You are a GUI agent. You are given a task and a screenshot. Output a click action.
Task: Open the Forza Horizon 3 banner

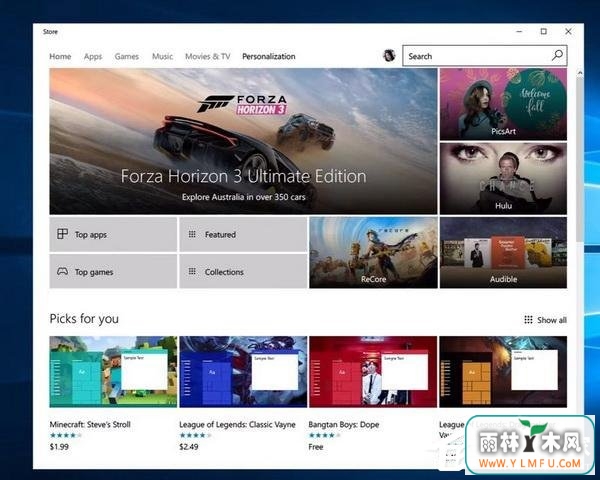[x=243, y=141]
